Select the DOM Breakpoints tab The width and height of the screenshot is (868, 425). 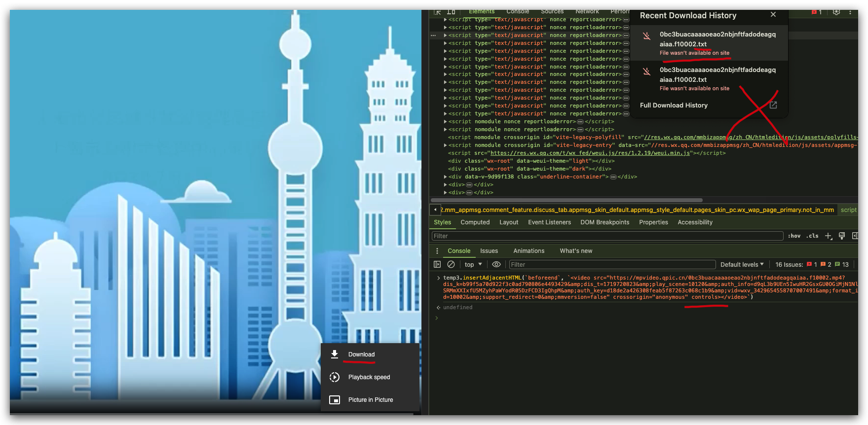coord(605,222)
